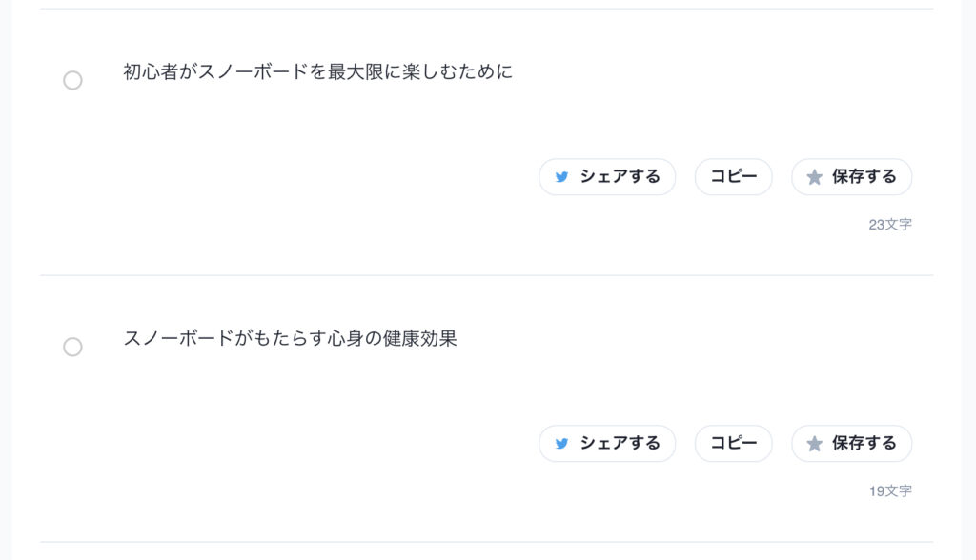
Task: Click the headline text 初心者がスノーボードを最大限に楽しむために
Action: [x=317, y=72]
